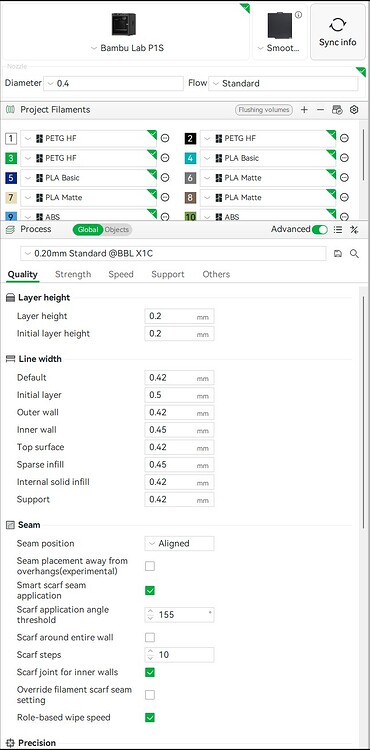The height and width of the screenshot is (750, 370).
Task: Click the Inner wall line width field
Action: tap(179, 430)
